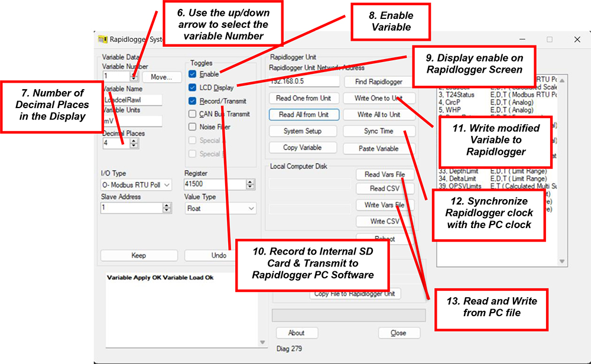Click the Copy Variable button
The image size is (591, 364).
(303, 147)
